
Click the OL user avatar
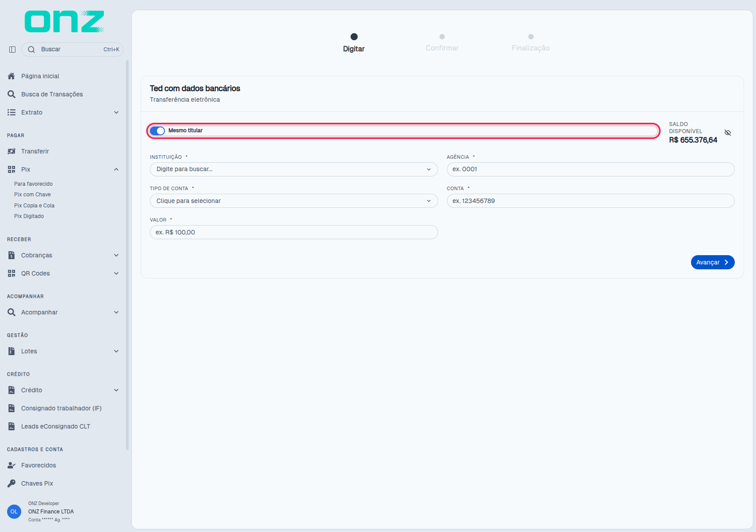(14, 512)
